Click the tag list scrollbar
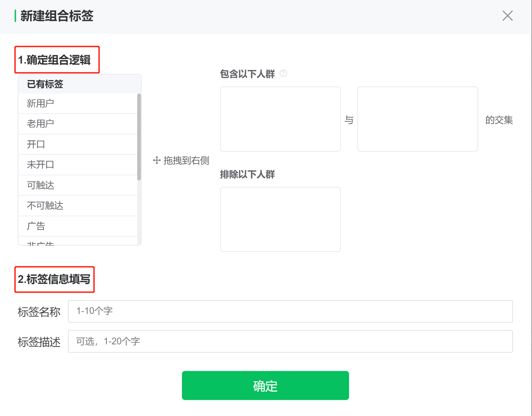The image size is (532, 416). pos(139,137)
